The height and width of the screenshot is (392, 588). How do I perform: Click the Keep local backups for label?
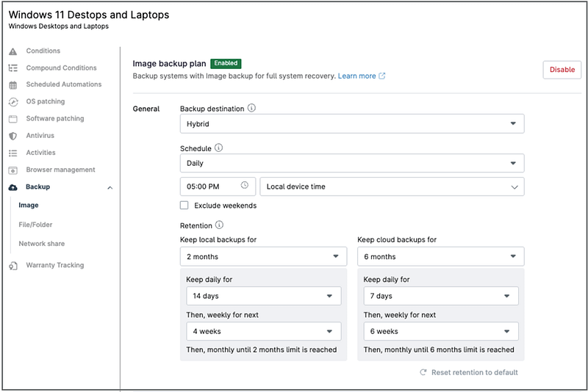218,239
